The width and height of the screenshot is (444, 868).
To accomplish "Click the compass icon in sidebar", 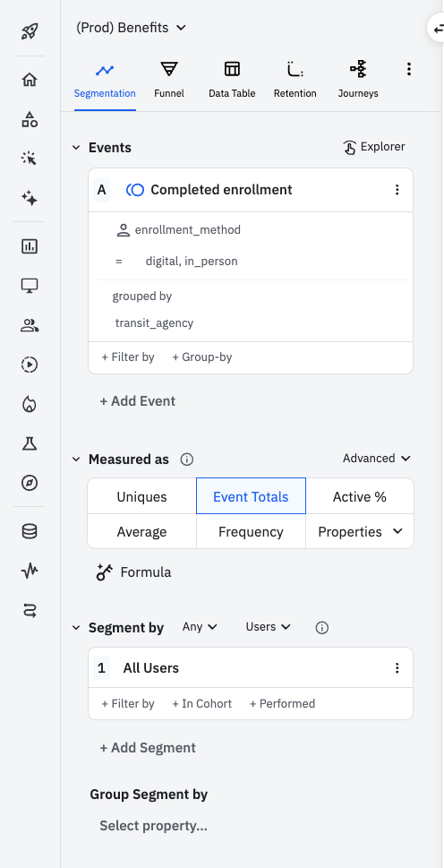I will pyautogui.click(x=30, y=483).
